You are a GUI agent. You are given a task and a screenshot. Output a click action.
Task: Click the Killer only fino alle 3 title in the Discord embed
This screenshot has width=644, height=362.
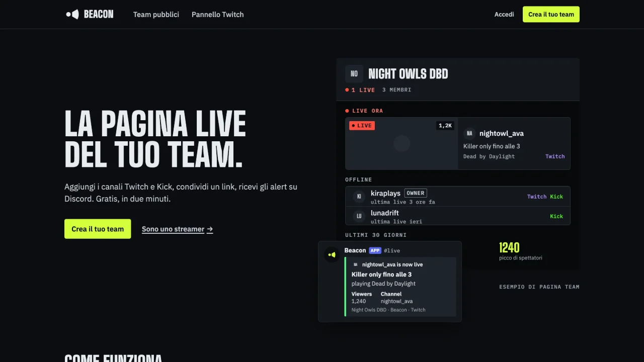pos(381,275)
